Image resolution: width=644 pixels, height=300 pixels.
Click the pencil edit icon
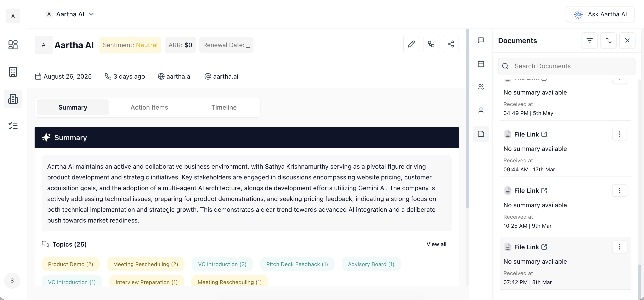(411, 44)
